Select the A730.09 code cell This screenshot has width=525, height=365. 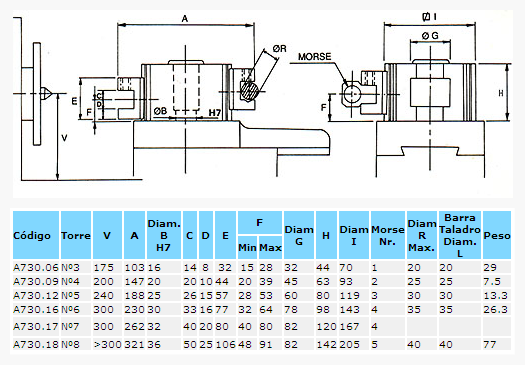coord(36,282)
